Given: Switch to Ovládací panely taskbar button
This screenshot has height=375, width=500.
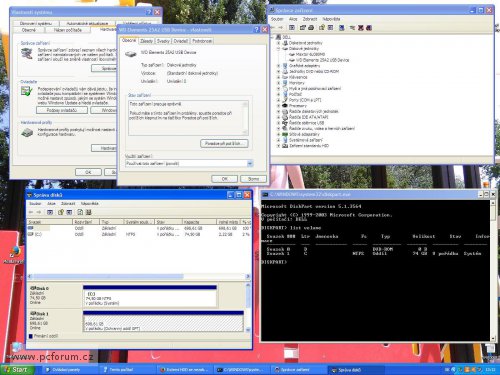Looking at the screenshot, I should click(70, 370).
